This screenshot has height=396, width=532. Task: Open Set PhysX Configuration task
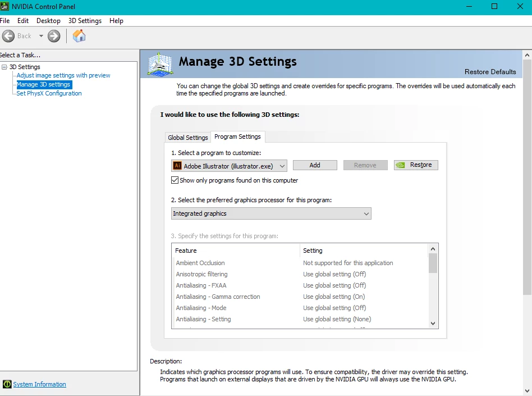point(49,93)
